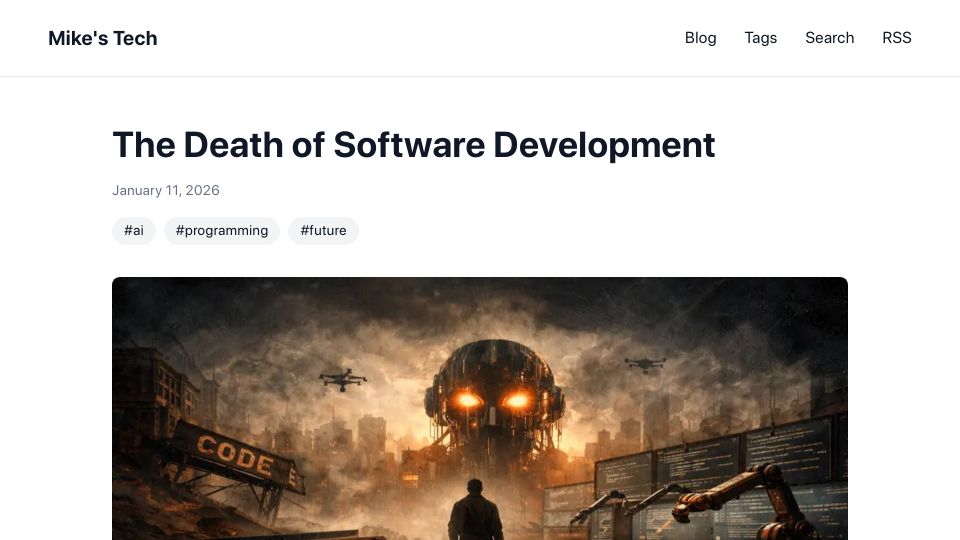Select the #future tag

tap(323, 231)
